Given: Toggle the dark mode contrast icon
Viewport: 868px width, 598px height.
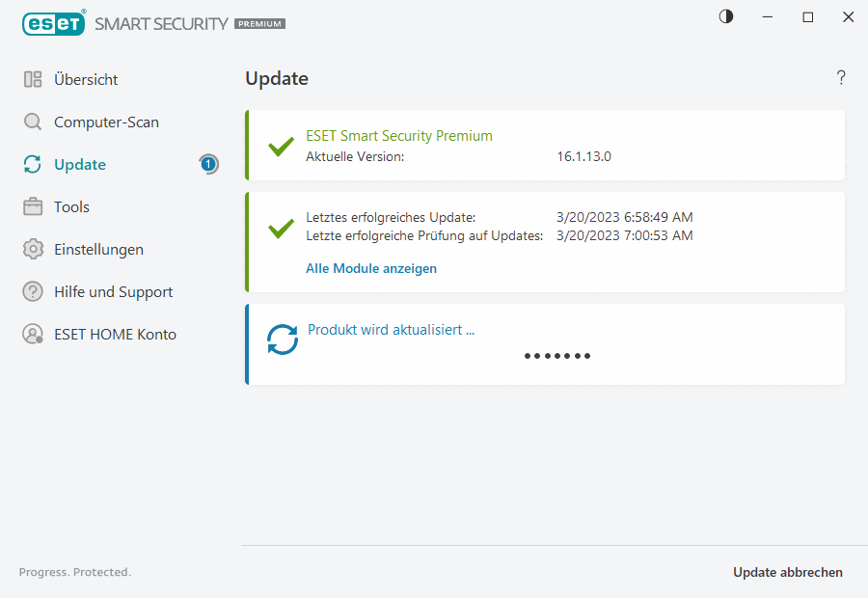Looking at the screenshot, I should [x=725, y=16].
